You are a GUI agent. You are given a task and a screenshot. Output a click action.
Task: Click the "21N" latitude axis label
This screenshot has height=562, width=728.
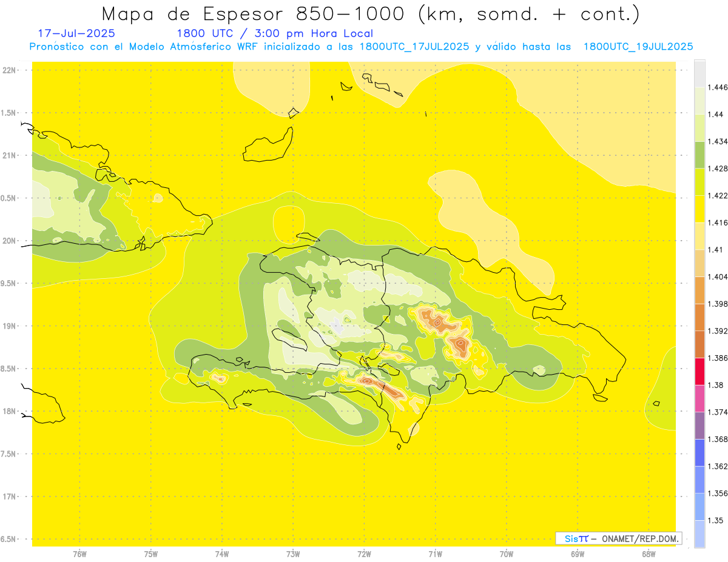9,156
